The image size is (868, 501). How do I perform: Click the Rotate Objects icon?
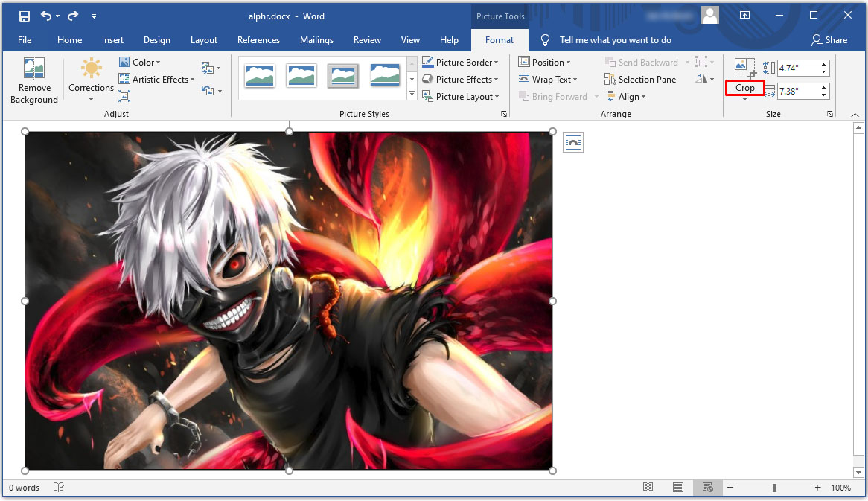pos(705,79)
